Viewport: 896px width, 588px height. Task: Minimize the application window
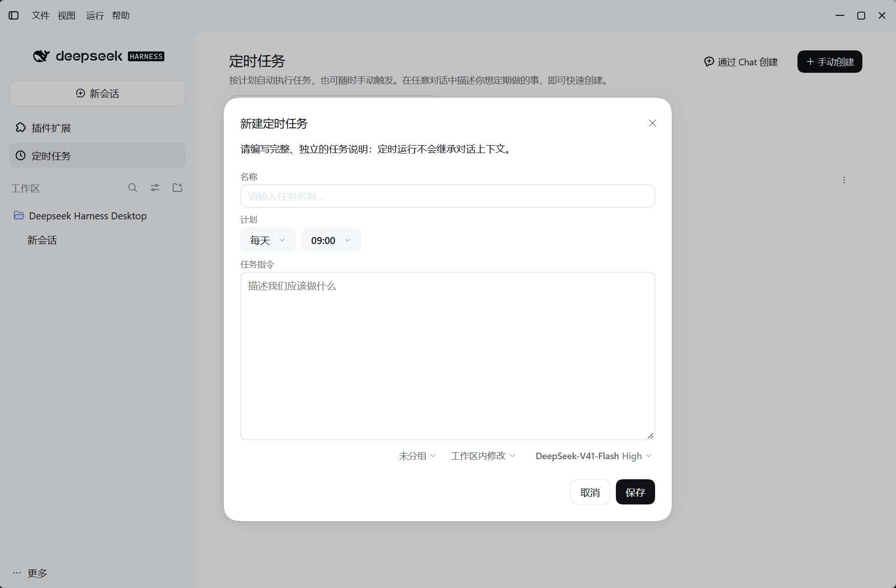tap(840, 15)
